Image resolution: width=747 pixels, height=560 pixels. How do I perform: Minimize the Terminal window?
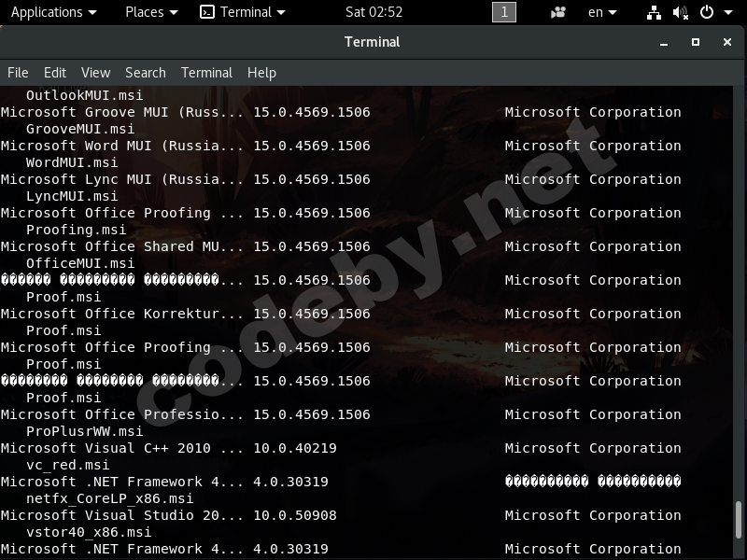point(664,42)
